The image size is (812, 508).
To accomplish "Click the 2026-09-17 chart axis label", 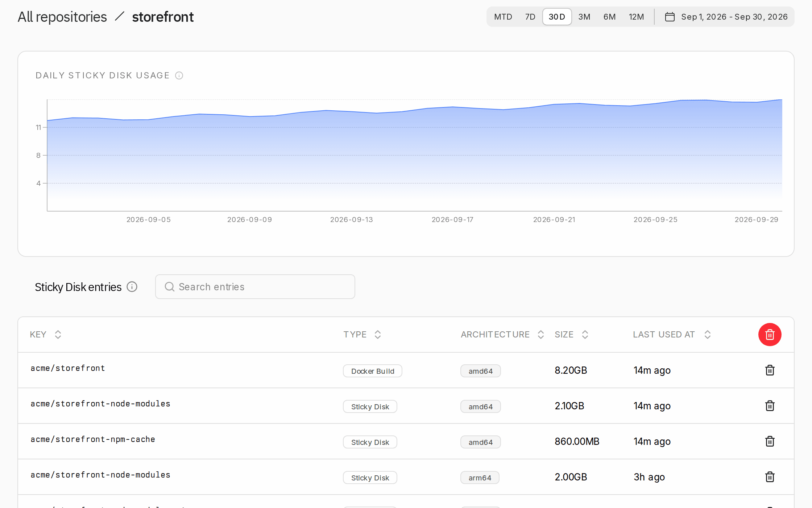I will coord(452,220).
